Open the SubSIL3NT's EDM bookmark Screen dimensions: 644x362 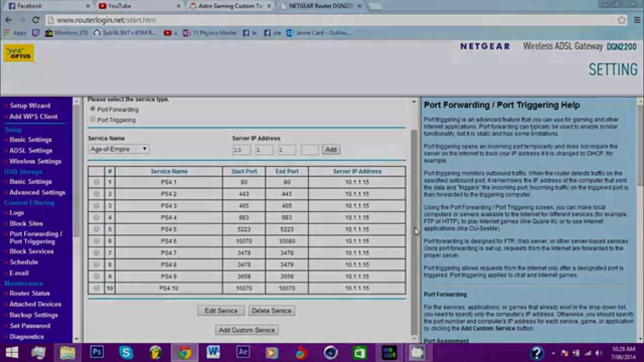click(x=126, y=33)
